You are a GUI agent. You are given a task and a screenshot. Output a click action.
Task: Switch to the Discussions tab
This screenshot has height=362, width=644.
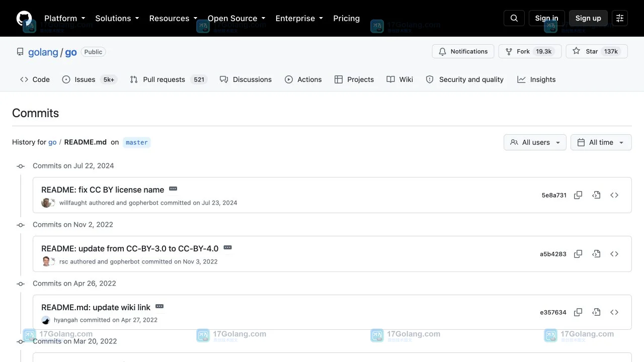coord(246,79)
